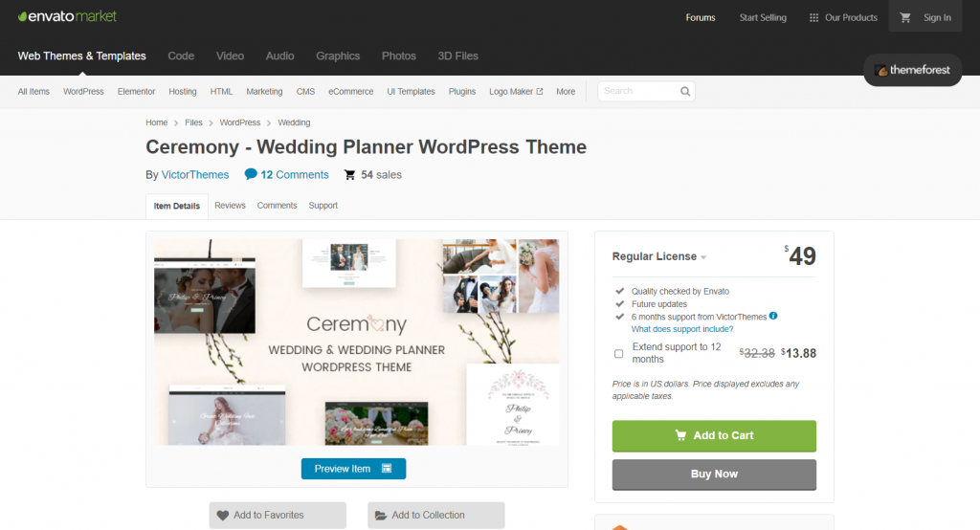Open Web Themes & Templates section
The width and height of the screenshot is (980, 530).
[x=82, y=56]
